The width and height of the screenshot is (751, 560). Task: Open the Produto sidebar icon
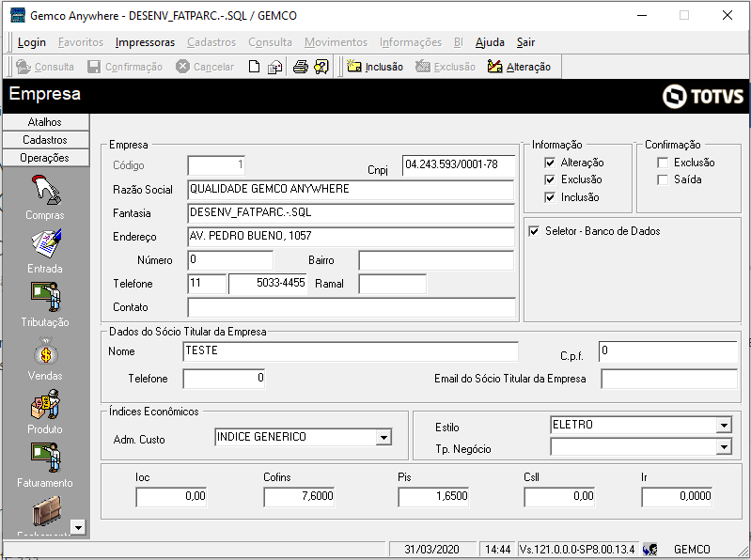click(x=46, y=404)
